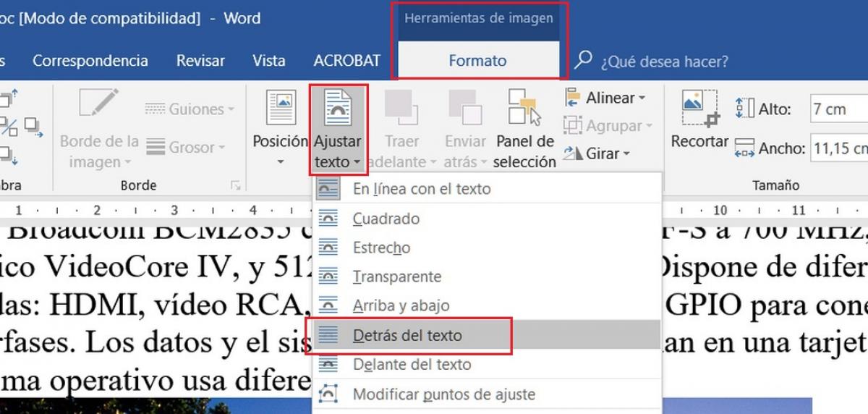Open the Formato tab under Herramientas de imagen
Image resolution: width=868 pixels, height=414 pixels.
point(477,61)
